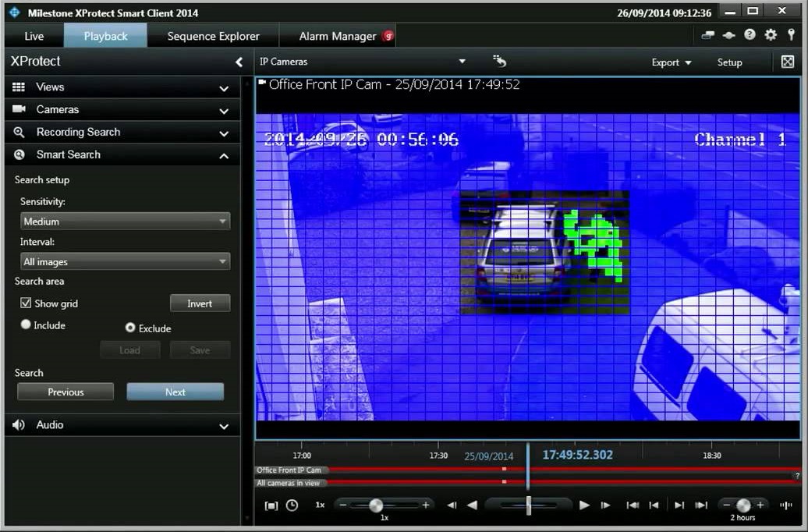The image size is (808, 532).
Task: Open the Alarm Manager tab
Action: pyautogui.click(x=338, y=36)
